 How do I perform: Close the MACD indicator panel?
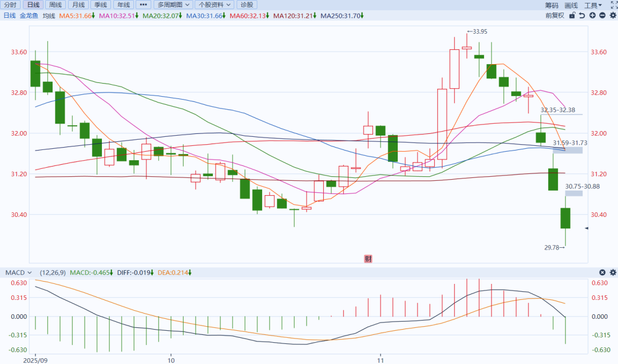602,272
